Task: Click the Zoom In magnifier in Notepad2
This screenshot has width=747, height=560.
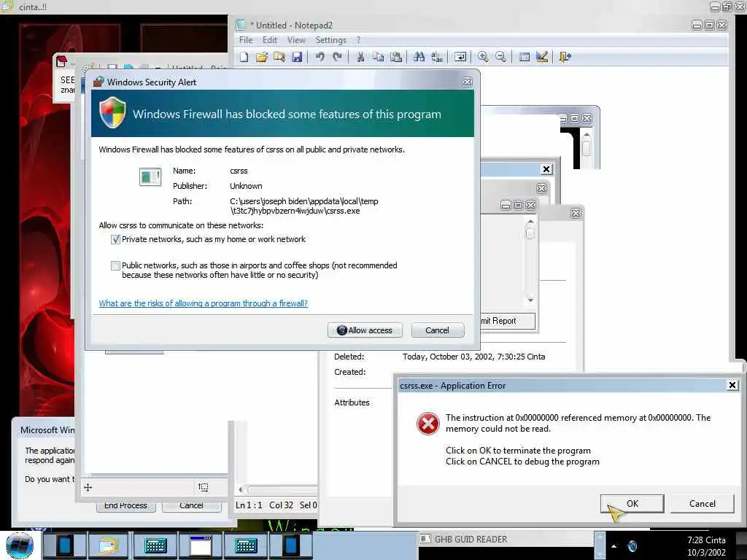Action: (483, 57)
